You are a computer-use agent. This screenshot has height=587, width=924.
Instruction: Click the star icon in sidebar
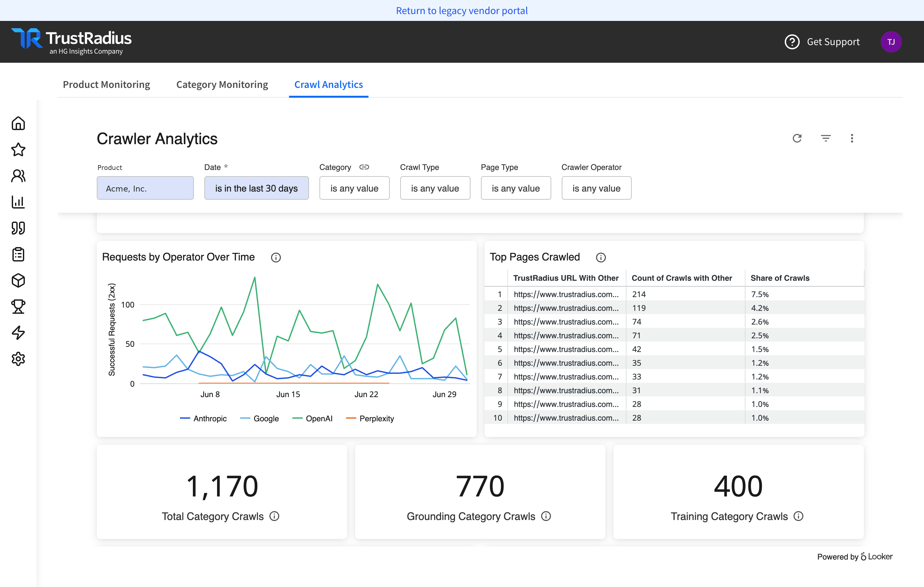point(18,150)
